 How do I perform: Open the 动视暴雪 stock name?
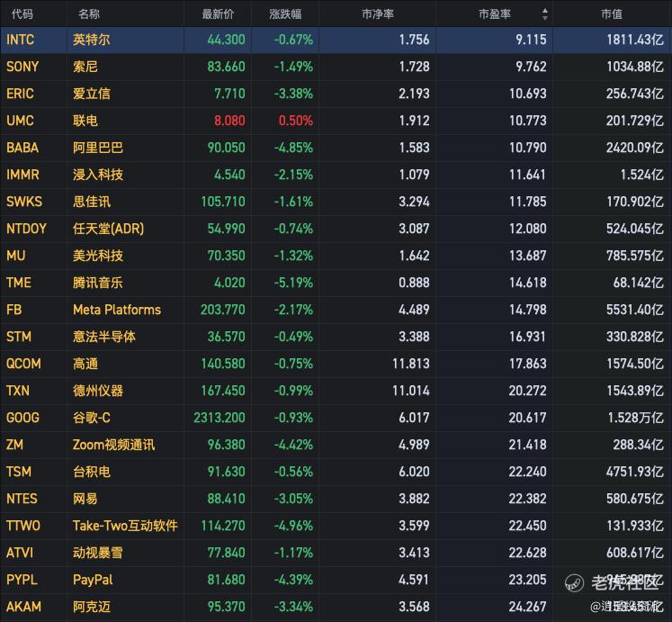click(x=98, y=554)
